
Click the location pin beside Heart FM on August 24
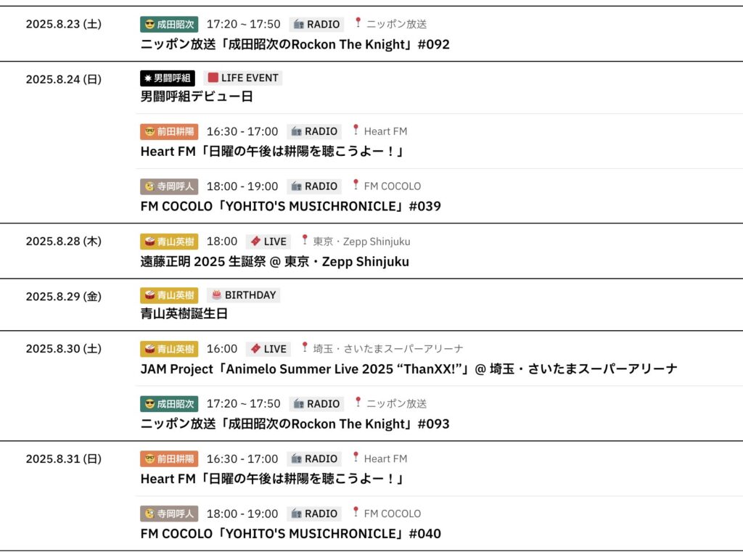point(356,131)
